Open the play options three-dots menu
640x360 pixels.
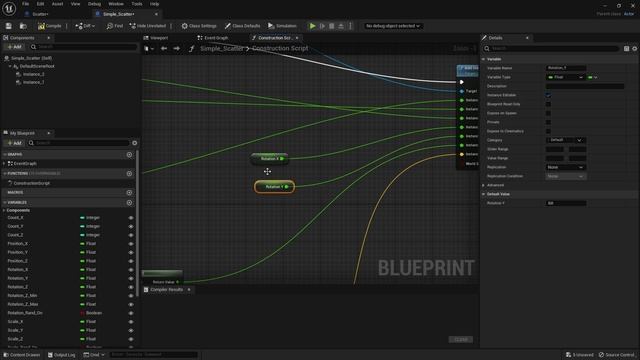[350, 26]
